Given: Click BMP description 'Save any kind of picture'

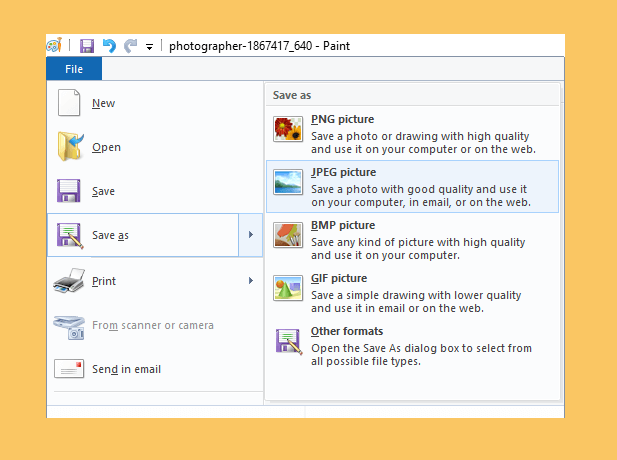Looking at the screenshot, I should click(418, 249).
